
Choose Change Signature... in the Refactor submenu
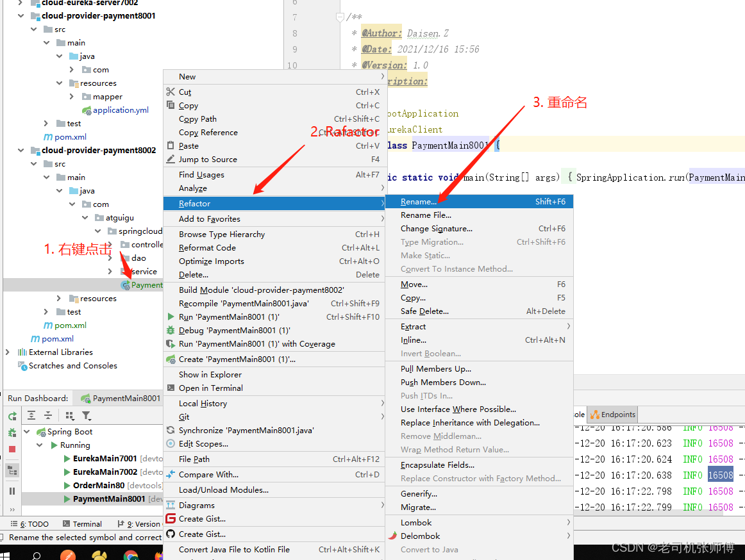[479, 229]
